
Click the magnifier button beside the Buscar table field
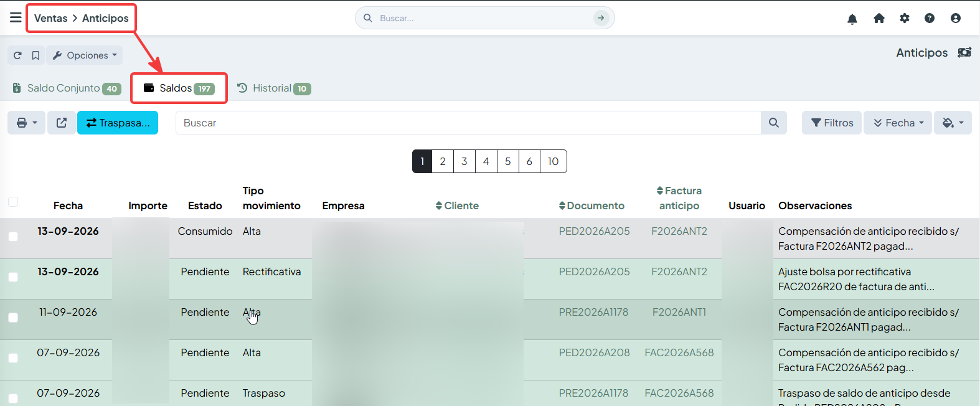(x=774, y=123)
